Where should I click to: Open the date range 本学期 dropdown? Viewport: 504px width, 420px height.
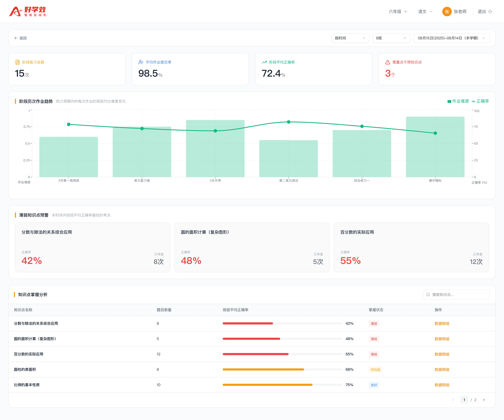point(451,38)
